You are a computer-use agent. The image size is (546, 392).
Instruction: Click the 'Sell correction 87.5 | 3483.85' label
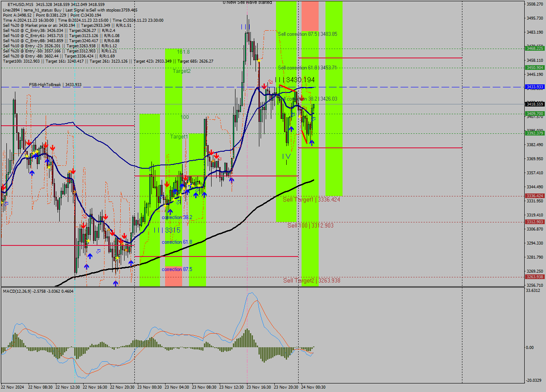(x=307, y=34)
